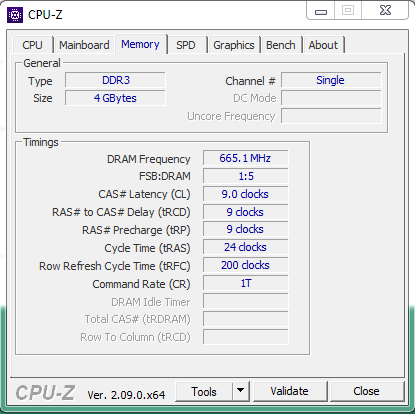Click the 200 clocks tRFC value
This screenshot has width=415, height=414.
point(245,265)
